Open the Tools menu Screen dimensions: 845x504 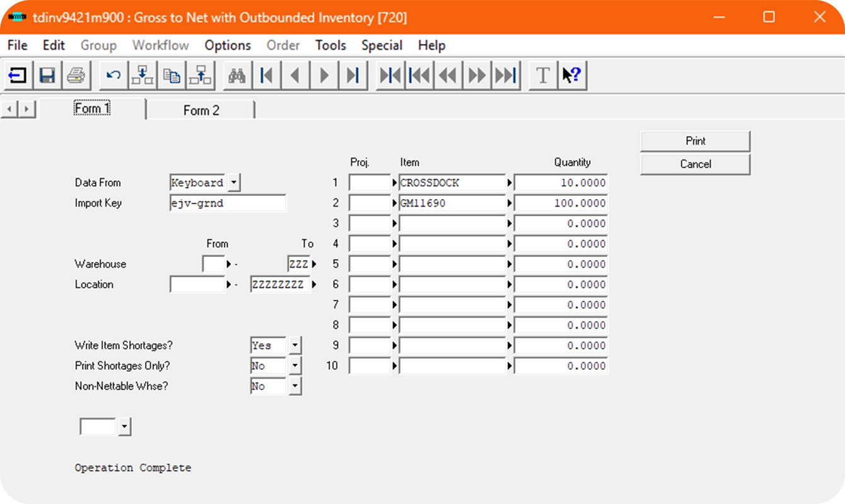click(x=330, y=45)
